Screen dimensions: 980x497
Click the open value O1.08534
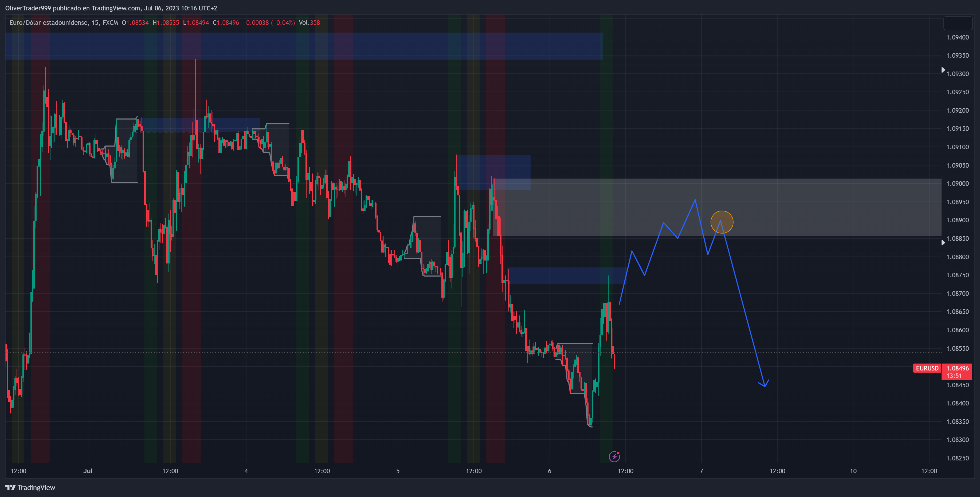pyautogui.click(x=135, y=22)
